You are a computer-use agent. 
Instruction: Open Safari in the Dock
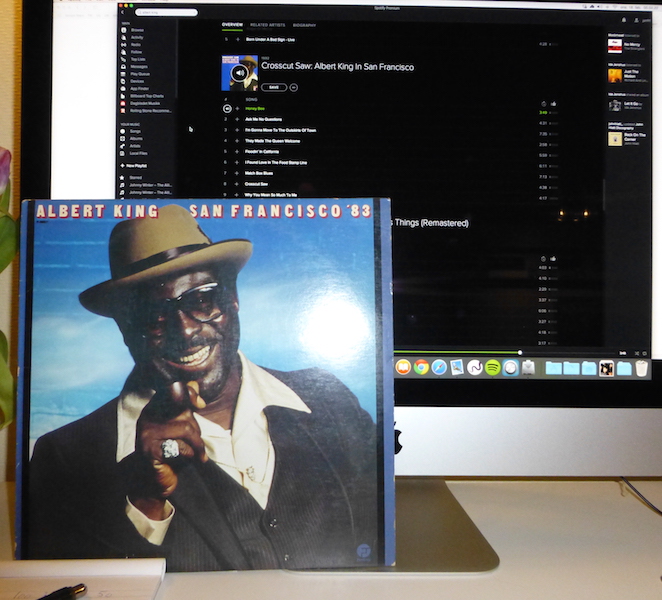pos(439,368)
